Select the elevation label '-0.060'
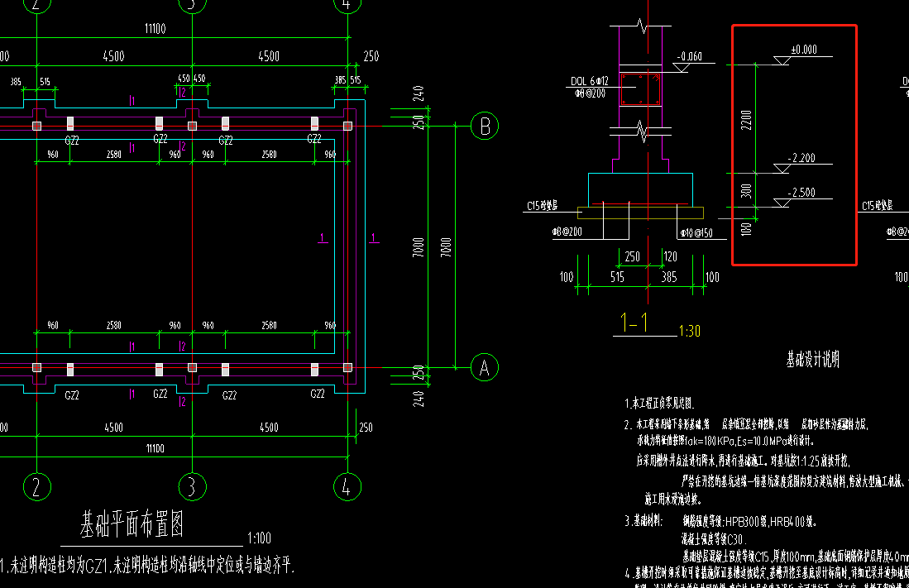Viewport: 909px width, 588px height. (x=689, y=56)
